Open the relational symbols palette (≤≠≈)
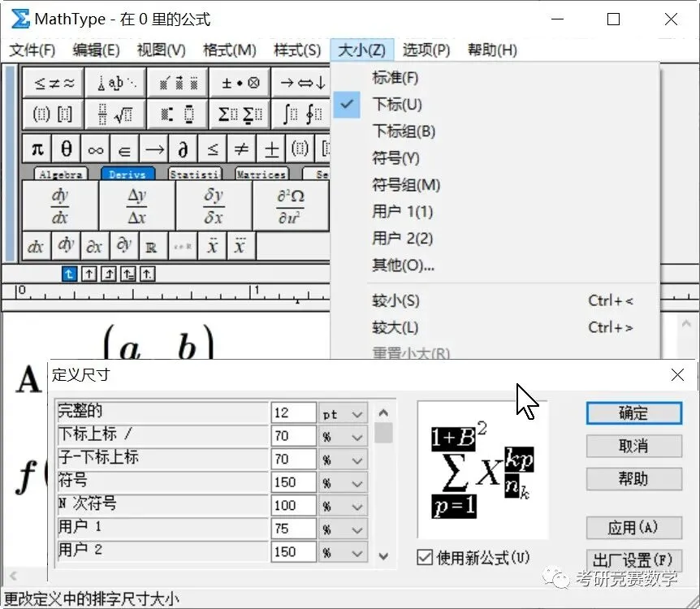700x609 pixels. 53,83
